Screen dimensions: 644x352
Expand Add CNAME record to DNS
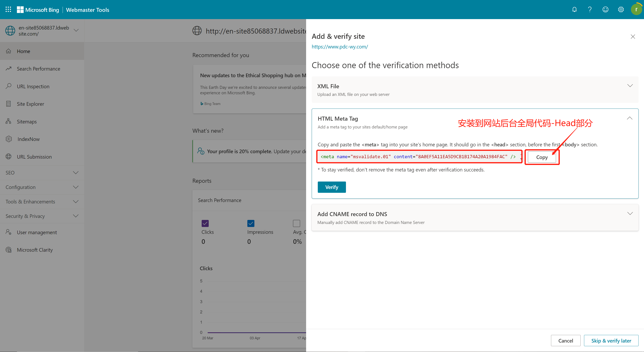click(630, 213)
